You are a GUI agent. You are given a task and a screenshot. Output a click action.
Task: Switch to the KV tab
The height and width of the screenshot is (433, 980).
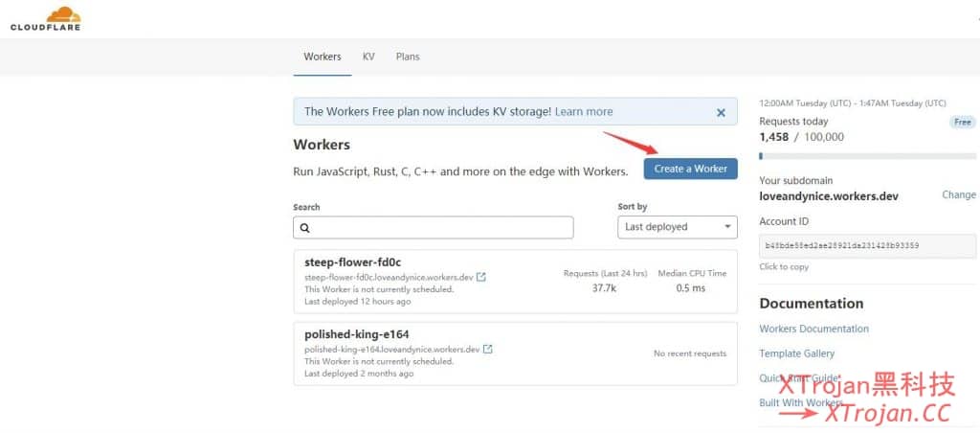[368, 57]
